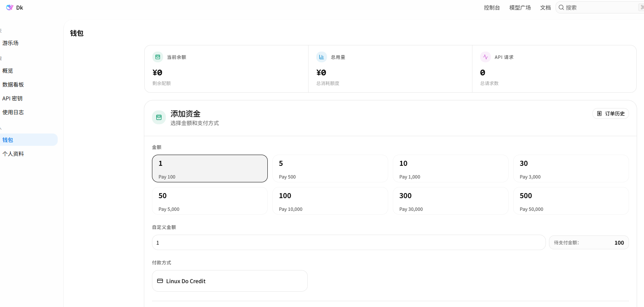
Task: Click the add funds wallet icon
Action: (159, 117)
